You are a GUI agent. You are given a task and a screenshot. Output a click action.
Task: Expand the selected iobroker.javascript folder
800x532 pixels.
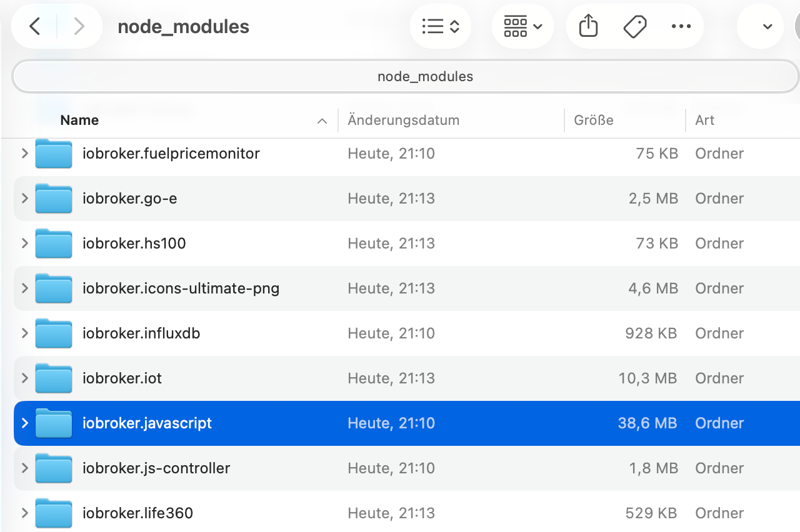25,423
